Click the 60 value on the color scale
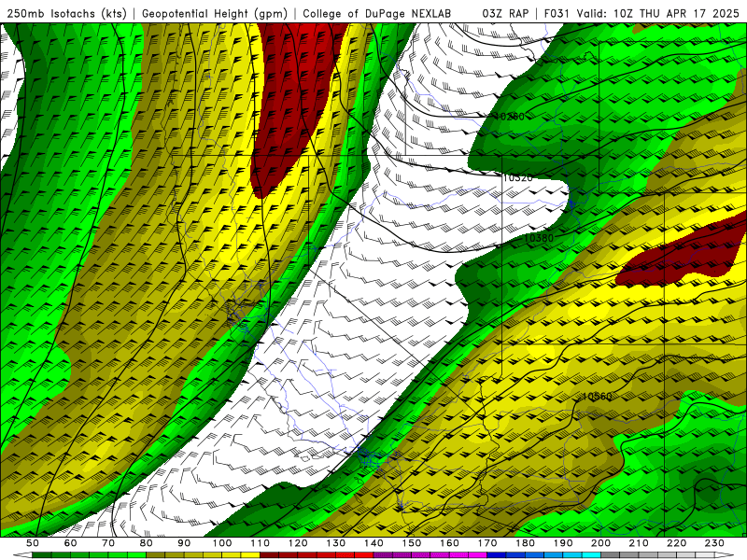This screenshot has height=560, width=747. 71,543
